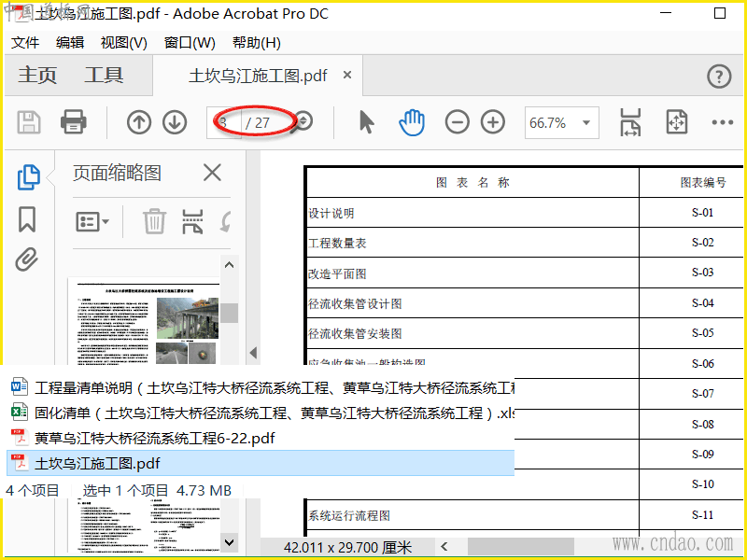747x560 pixels.
Task: Switch to the 主页 tab
Action: click(37, 76)
